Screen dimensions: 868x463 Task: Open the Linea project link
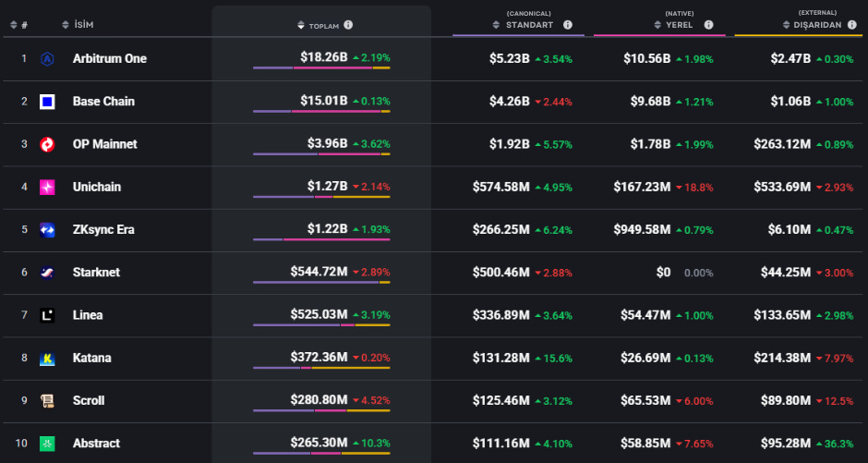tap(88, 314)
